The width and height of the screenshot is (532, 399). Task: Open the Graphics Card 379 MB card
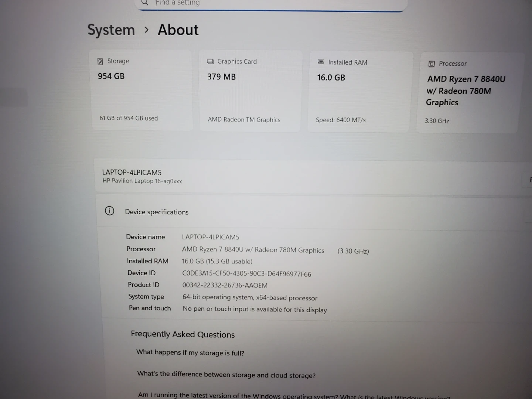pos(250,91)
